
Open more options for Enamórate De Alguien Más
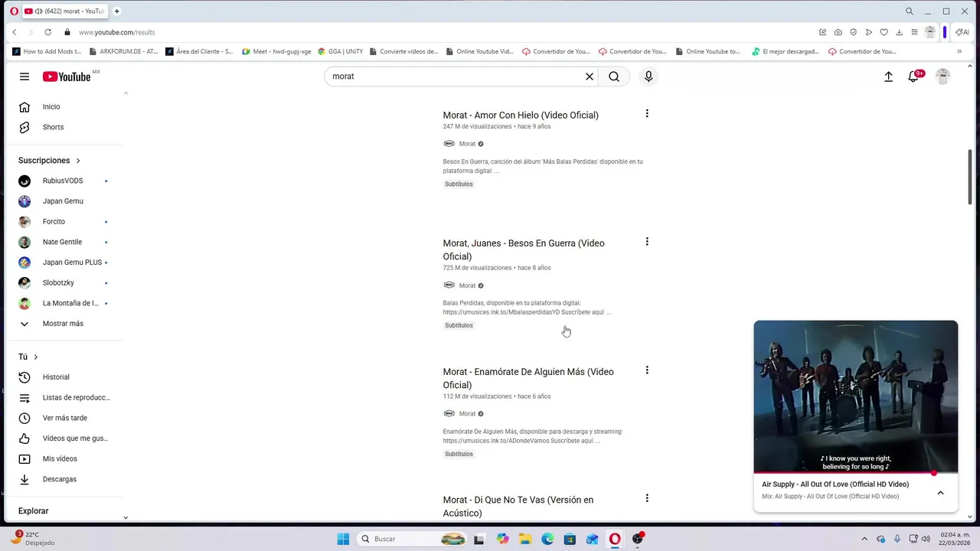(647, 370)
